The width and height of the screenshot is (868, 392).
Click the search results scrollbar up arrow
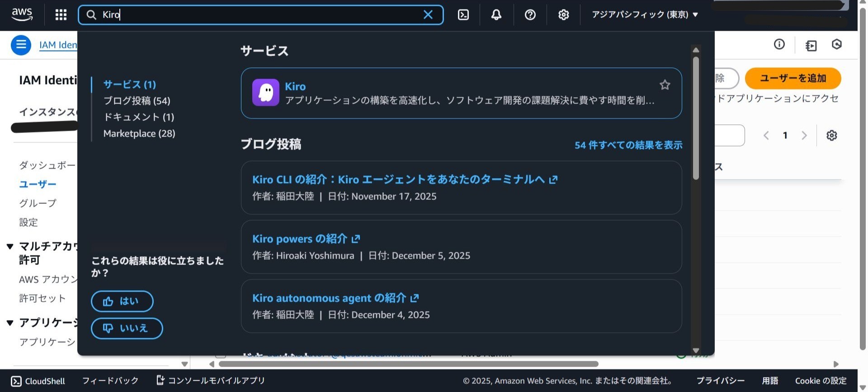696,50
